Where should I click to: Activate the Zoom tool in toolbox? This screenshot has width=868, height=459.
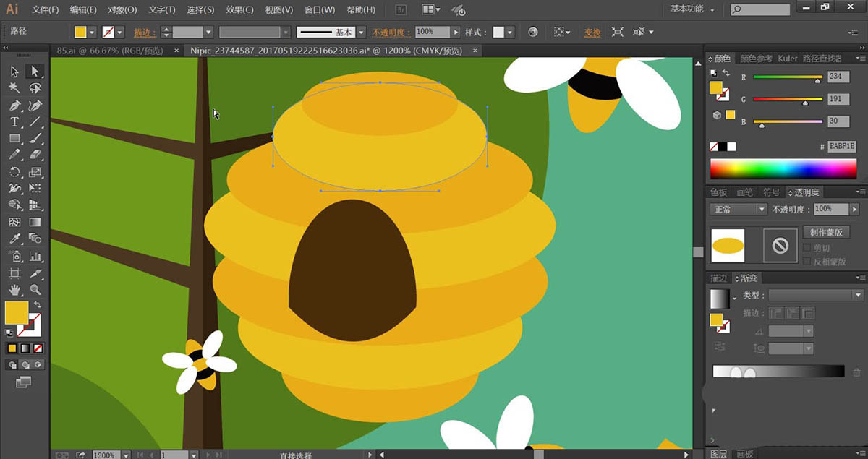pos(35,290)
